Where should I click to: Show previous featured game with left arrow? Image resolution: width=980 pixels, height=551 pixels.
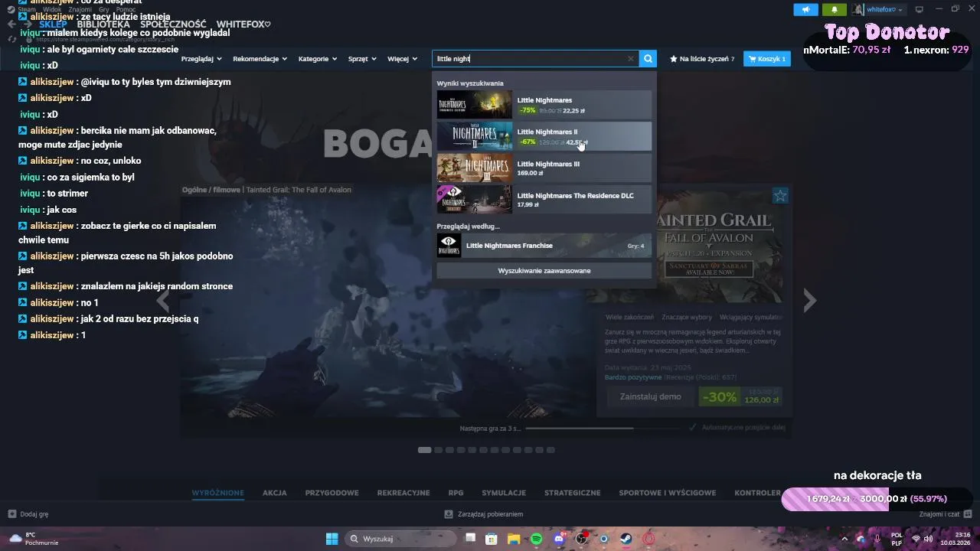[163, 301]
